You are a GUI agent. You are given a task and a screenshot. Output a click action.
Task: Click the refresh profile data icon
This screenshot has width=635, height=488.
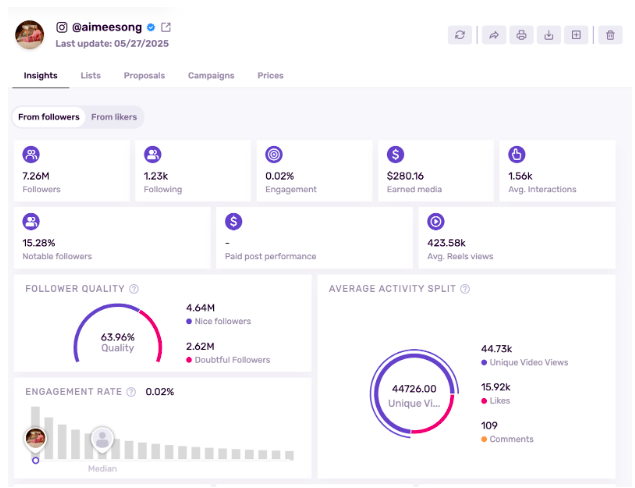click(460, 35)
